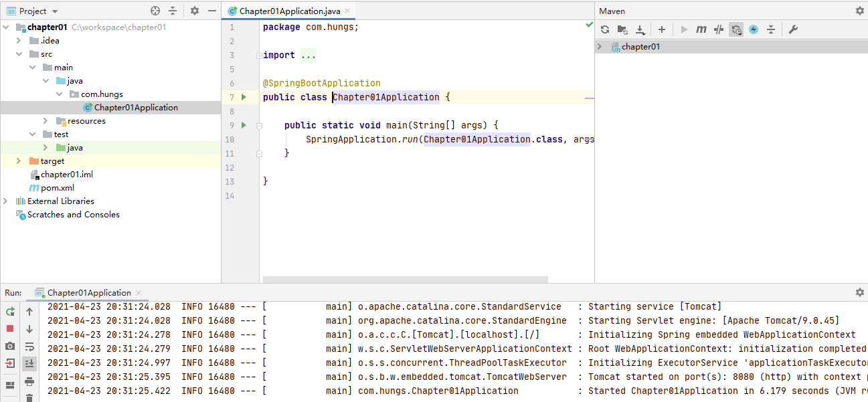Select the target folder row
Screen dimensions: 868x402
coord(110,161)
